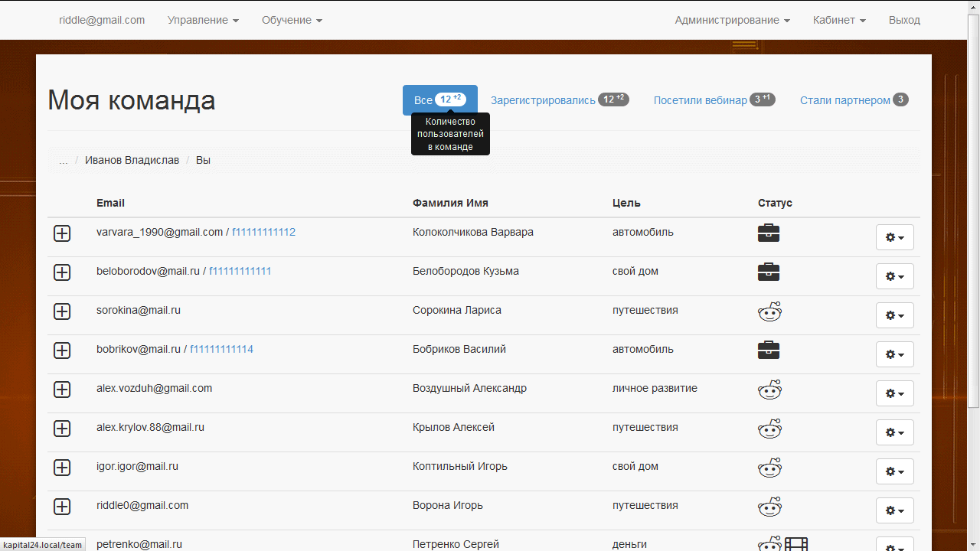This screenshot has width=980, height=551.
Task: Expand the sorokina@mail.ru row plus icon
Action: (x=62, y=311)
